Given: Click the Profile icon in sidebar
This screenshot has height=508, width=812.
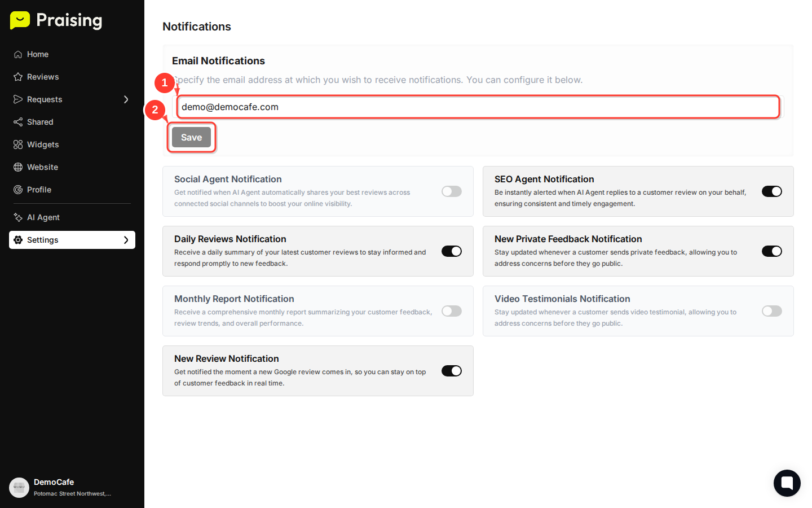Looking at the screenshot, I should coord(18,190).
